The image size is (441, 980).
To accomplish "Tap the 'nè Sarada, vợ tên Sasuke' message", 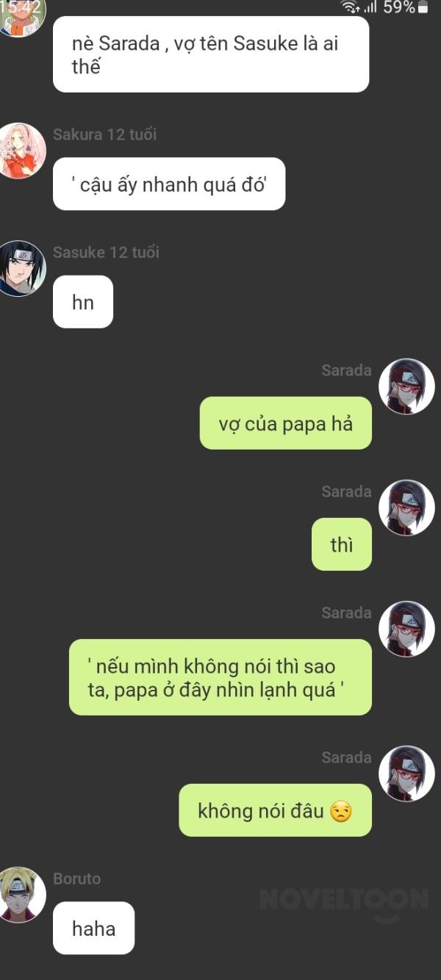I will point(211,54).
